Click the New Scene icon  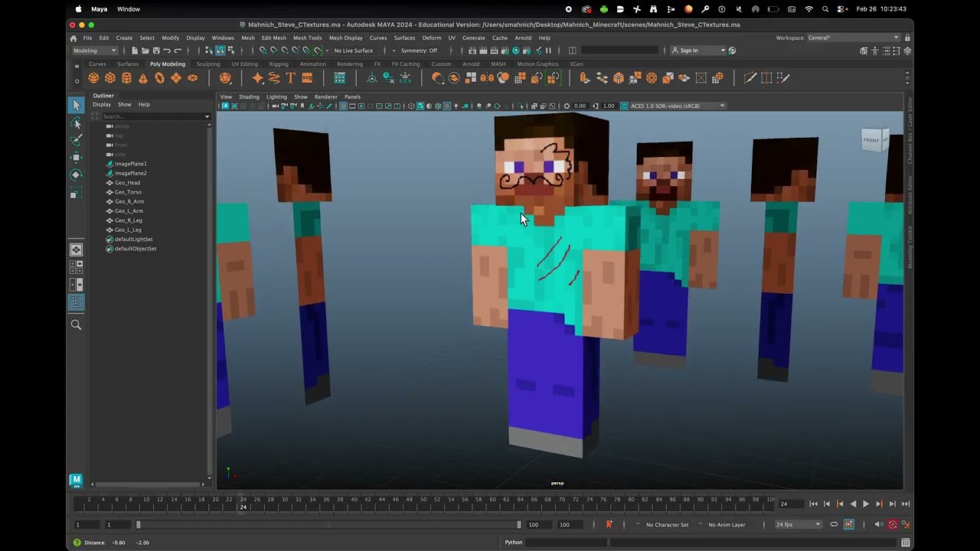[x=135, y=51]
